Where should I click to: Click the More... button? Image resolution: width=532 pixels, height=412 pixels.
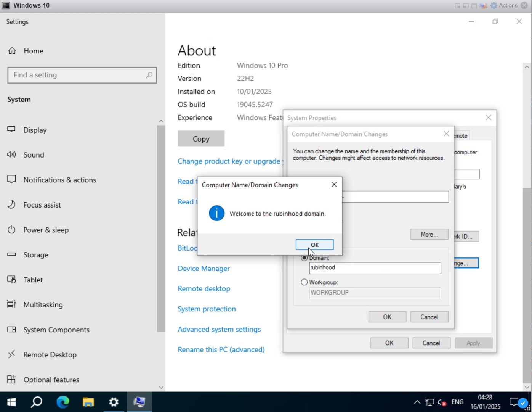pos(429,235)
